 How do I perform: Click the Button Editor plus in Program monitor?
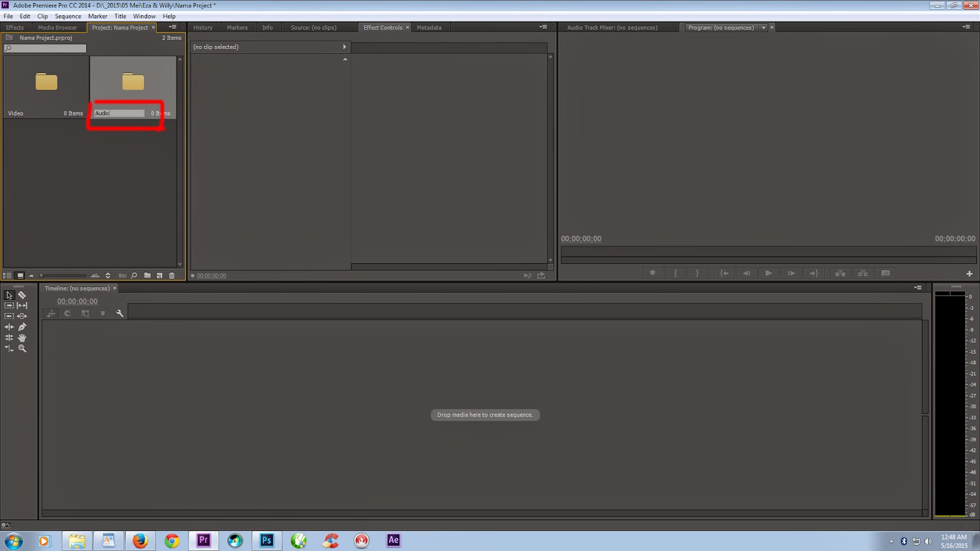tap(970, 273)
